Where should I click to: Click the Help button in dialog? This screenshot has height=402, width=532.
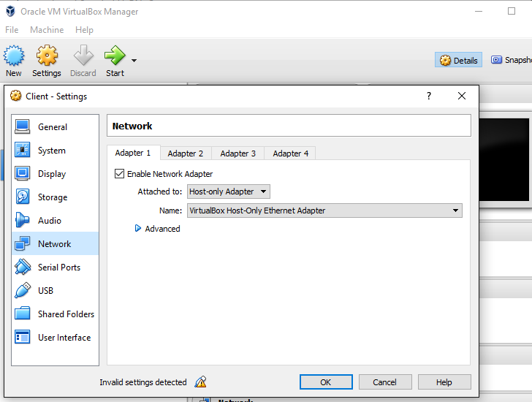[444, 382]
